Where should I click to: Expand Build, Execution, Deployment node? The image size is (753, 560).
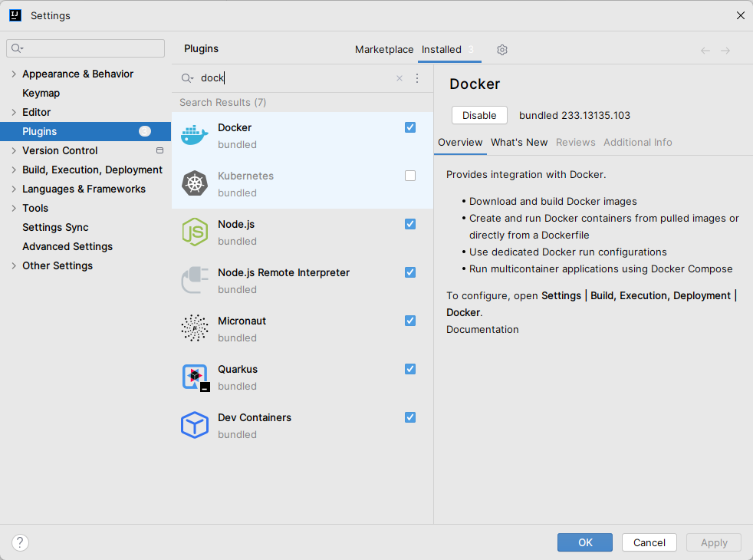click(14, 170)
